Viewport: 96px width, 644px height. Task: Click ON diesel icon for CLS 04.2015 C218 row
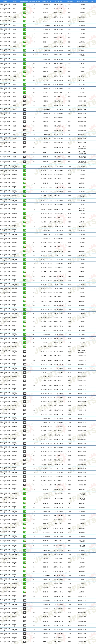tap(25, 157)
